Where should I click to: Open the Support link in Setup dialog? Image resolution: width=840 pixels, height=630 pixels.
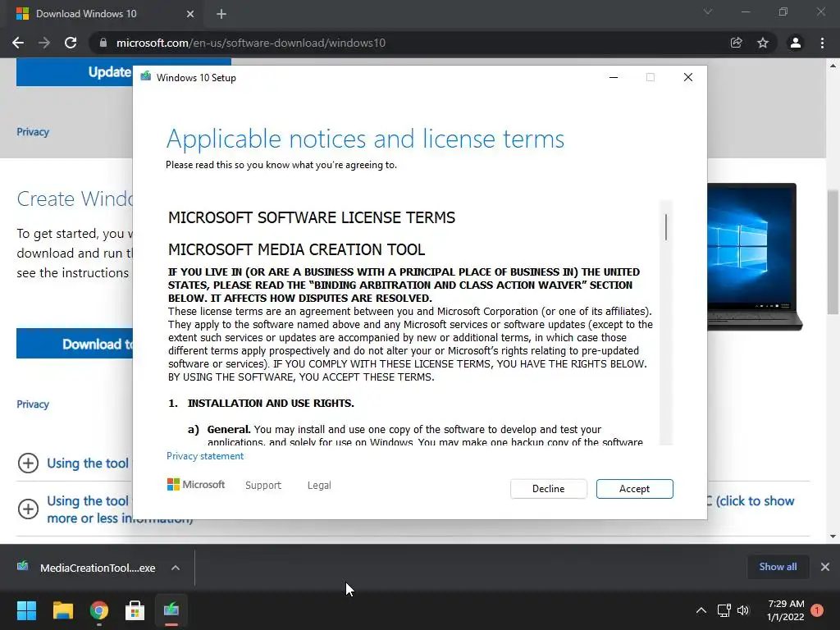263,486
